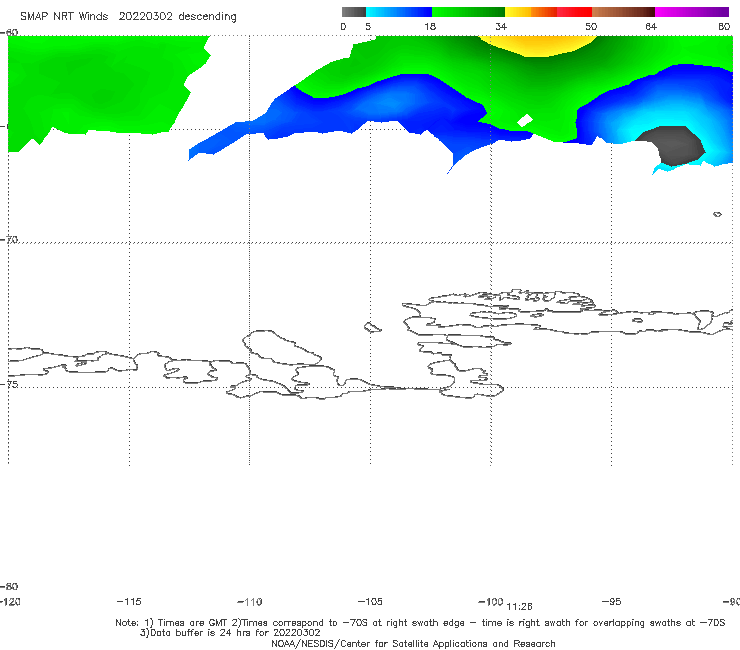Click the small white gap in the green wind area

[525, 120]
